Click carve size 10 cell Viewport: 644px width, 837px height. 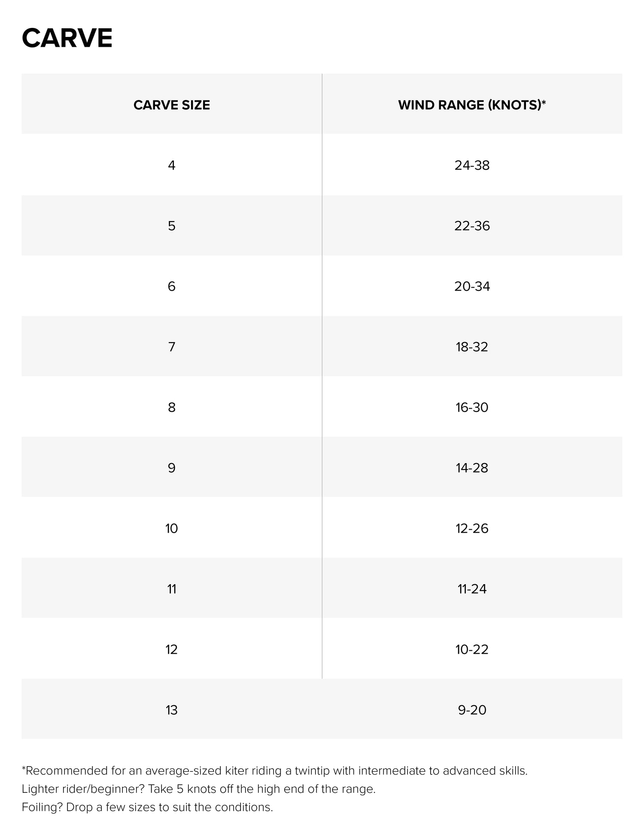click(172, 528)
